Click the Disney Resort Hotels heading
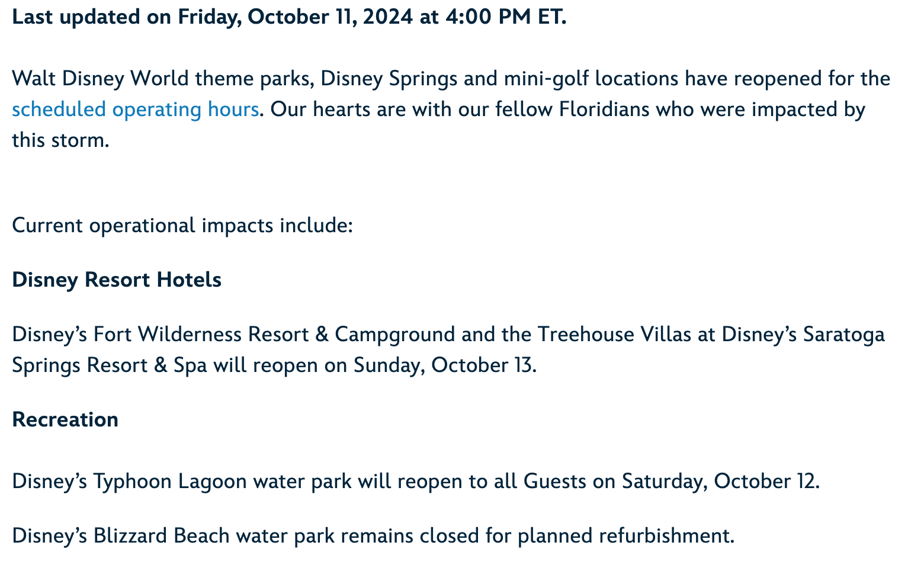The width and height of the screenshot is (924, 571). pyautogui.click(x=117, y=280)
